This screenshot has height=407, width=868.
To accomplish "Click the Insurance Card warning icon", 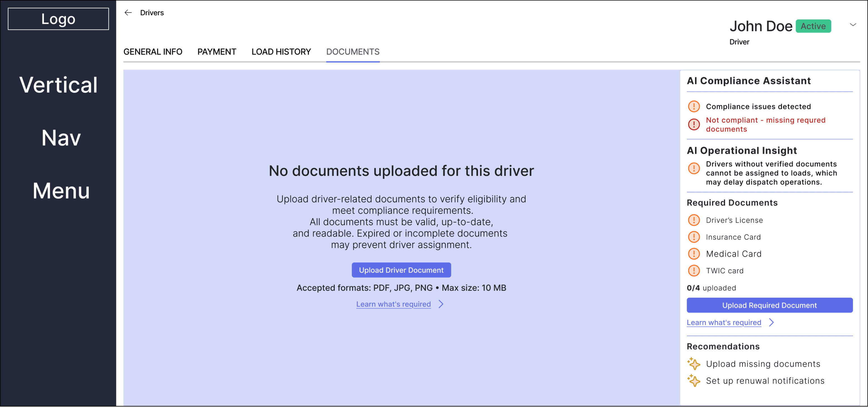I will [x=694, y=237].
